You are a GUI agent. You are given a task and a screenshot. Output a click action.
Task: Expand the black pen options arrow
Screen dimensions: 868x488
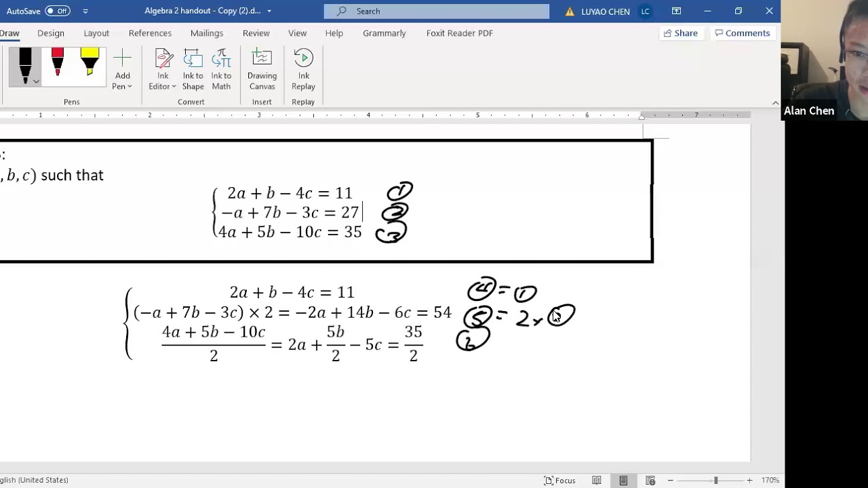click(36, 81)
